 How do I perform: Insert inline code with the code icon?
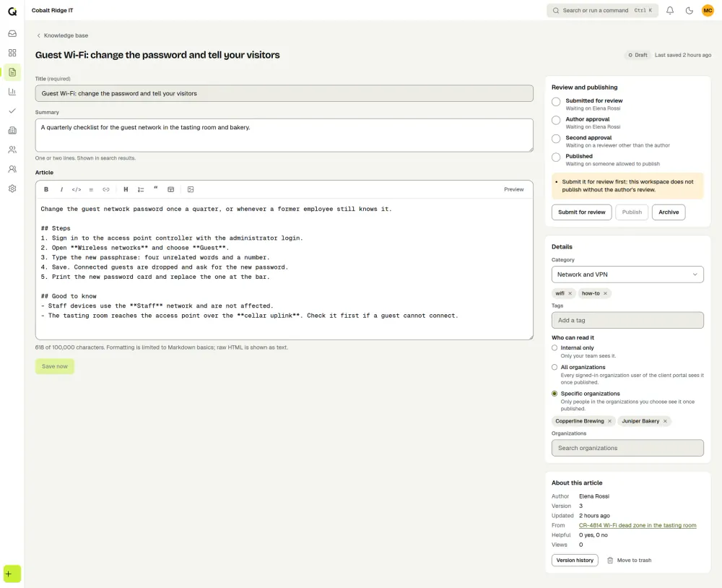[x=77, y=189]
